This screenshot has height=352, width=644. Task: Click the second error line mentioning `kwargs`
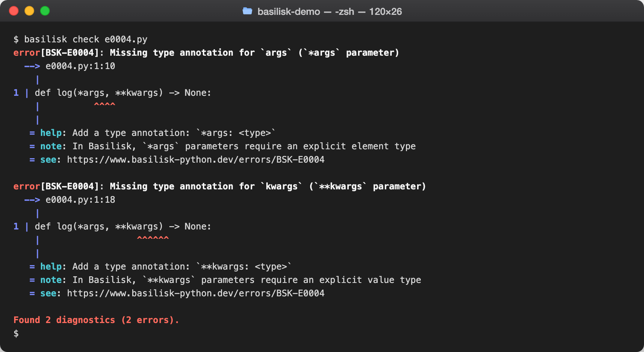pyautogui.click(x=219, y=186)
